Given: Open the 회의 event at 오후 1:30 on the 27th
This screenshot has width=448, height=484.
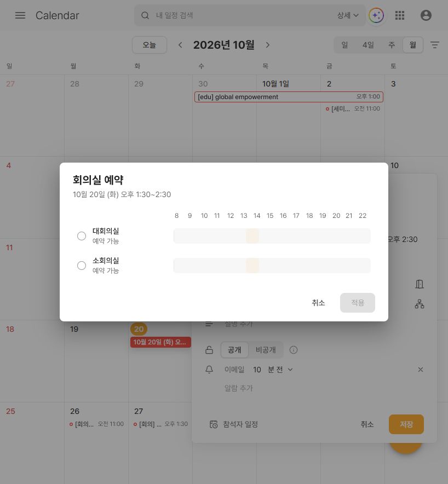Looking at the screenshot, I should pos(160,424).
